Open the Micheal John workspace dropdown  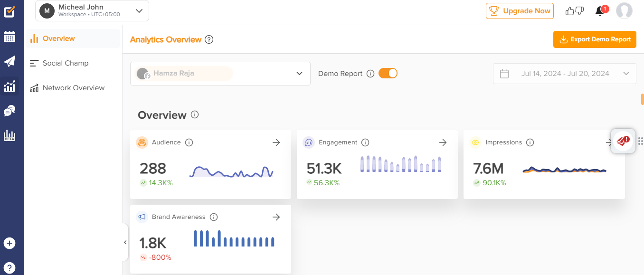point(139,10)
